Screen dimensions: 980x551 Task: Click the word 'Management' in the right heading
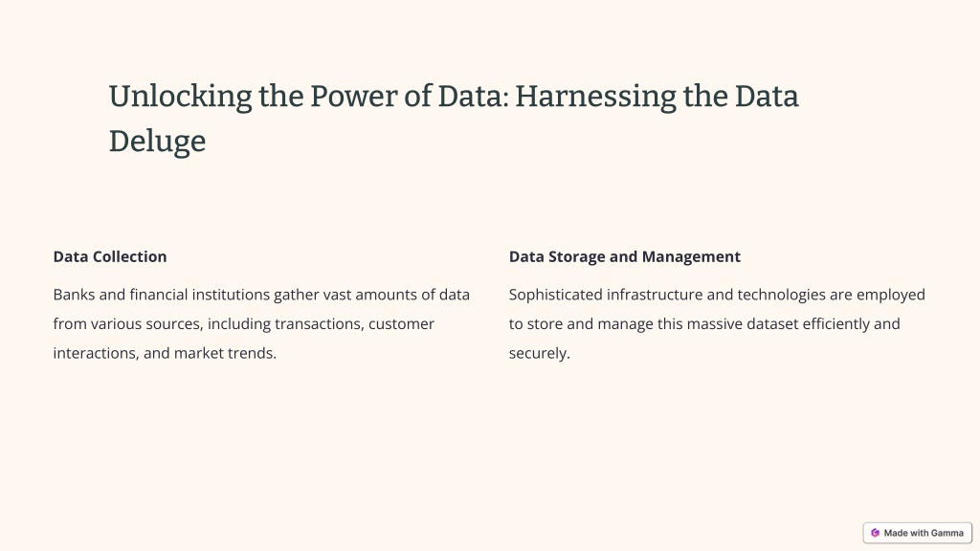pyautogui.click(x=691, y=256)
